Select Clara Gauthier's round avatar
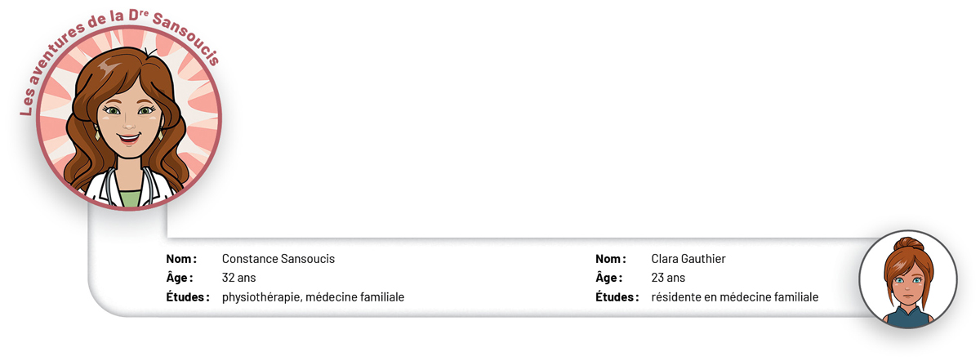This screenshot has height=361, width=980. (x=907, y=279)
